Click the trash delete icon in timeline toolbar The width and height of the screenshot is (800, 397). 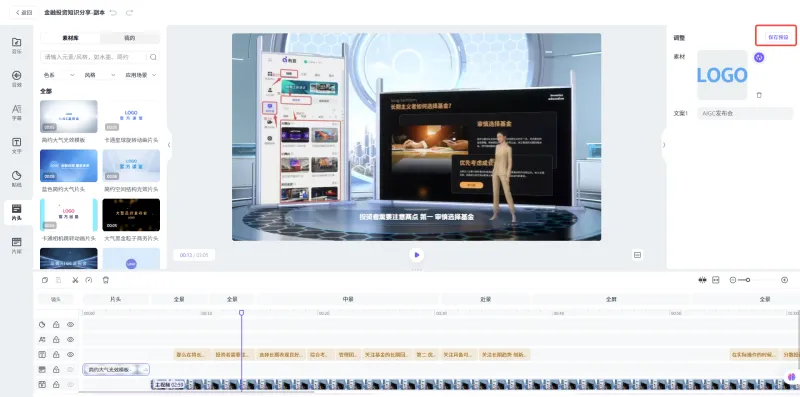point(106,280)
